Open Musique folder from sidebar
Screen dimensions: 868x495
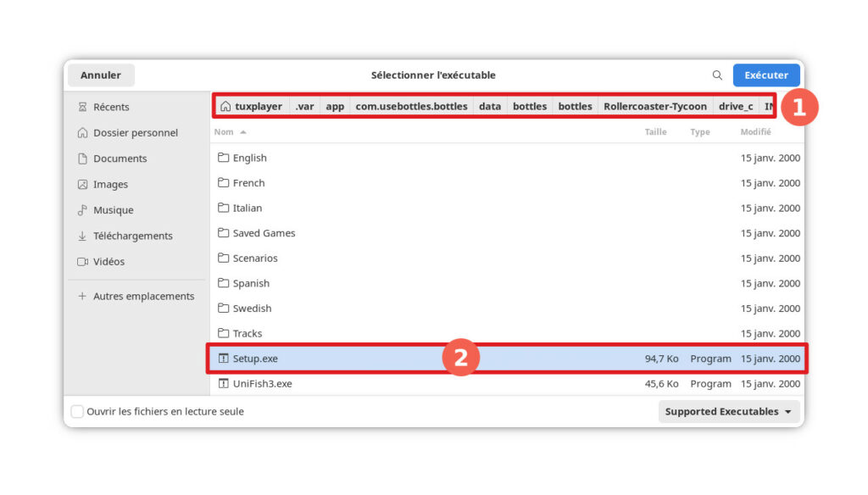click(113, 210)
